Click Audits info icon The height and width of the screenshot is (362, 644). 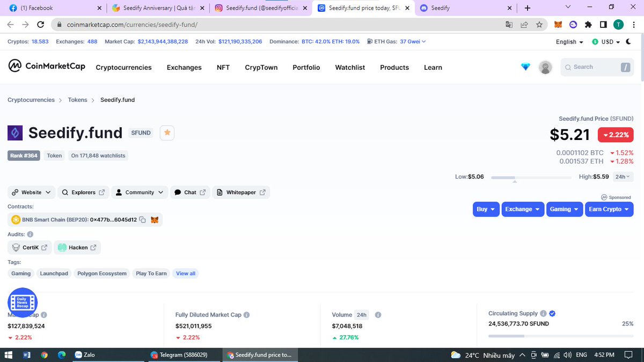click(30, 234)
